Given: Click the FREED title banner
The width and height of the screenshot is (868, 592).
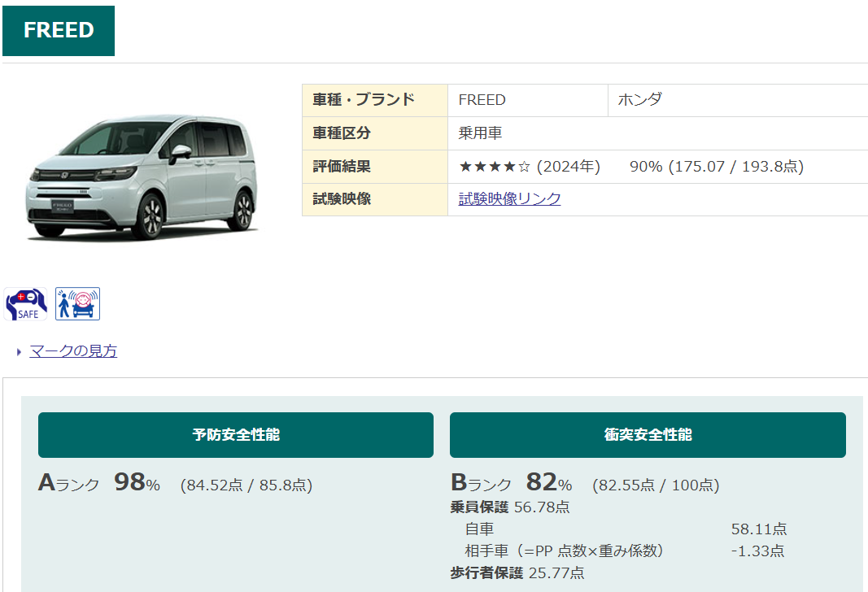Looking at the screenshot, I should (x=59, y=30).
